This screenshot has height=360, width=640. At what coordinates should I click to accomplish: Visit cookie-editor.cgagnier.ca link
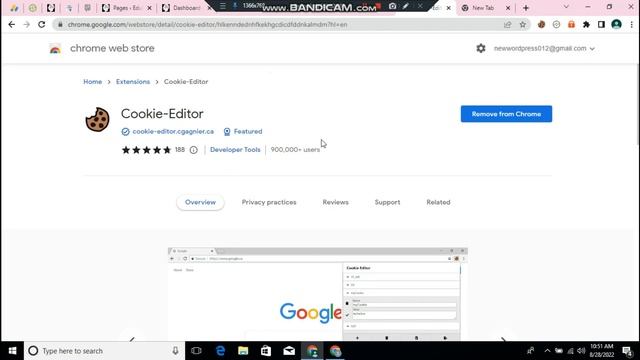[x=173, y=131]
